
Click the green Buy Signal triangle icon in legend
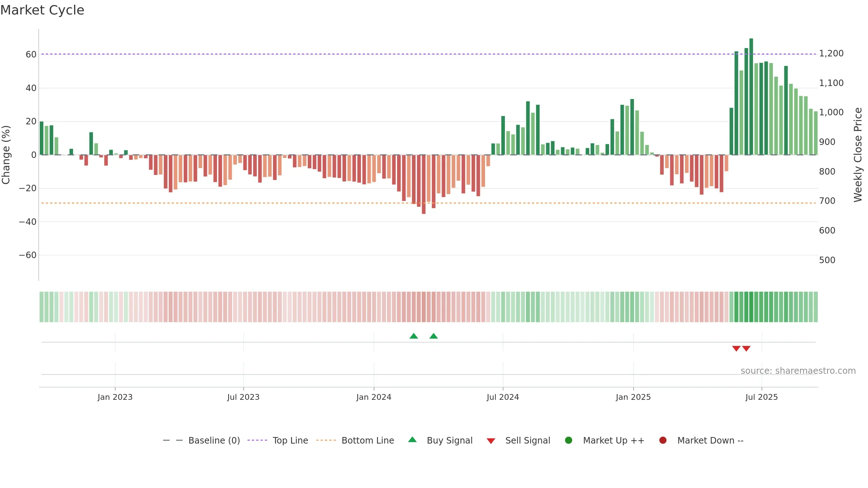412,440
